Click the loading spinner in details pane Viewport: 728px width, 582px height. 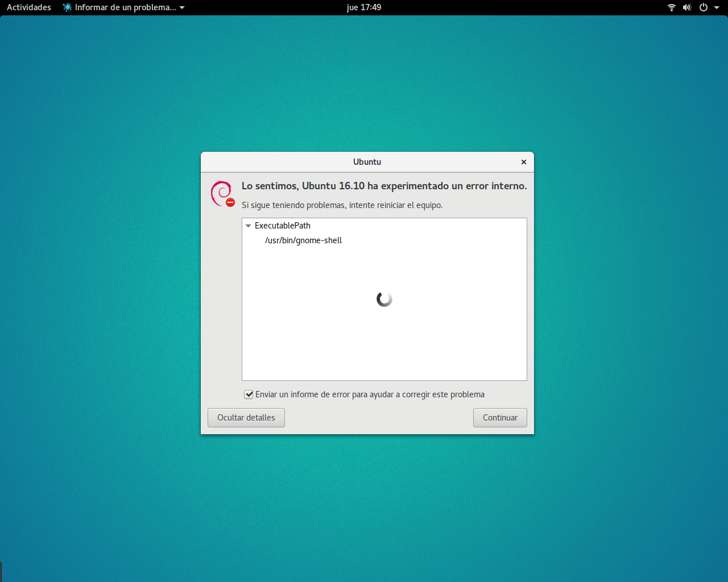pyautogui.click(x=384, y=299)
